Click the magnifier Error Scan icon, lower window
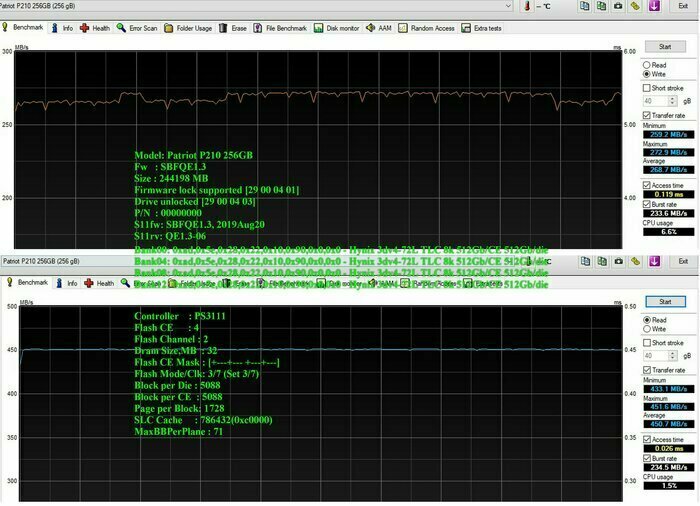 pos(125,283)
